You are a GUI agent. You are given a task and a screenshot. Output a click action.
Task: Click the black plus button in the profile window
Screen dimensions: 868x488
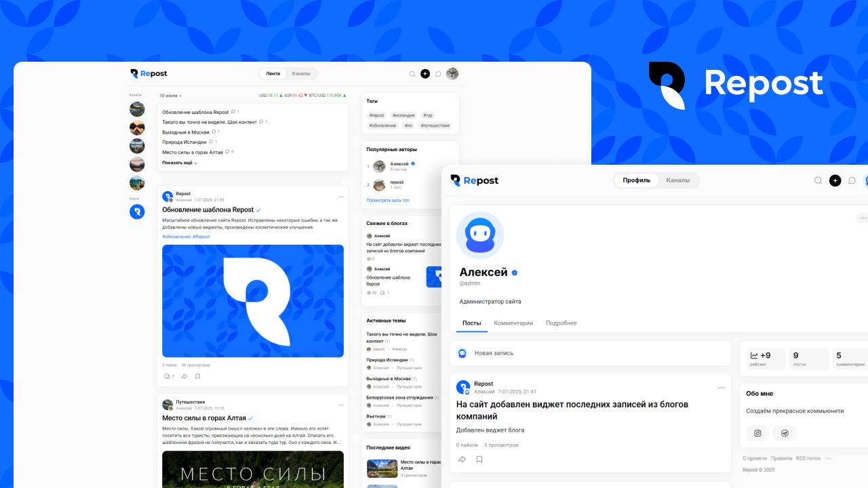coord(835,180)
